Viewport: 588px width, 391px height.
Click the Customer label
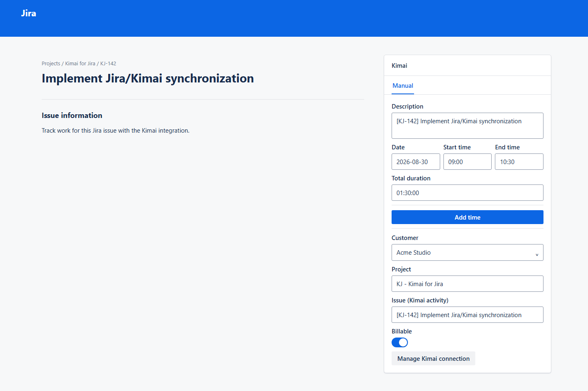pyautogui.click(x=405, y=238)
